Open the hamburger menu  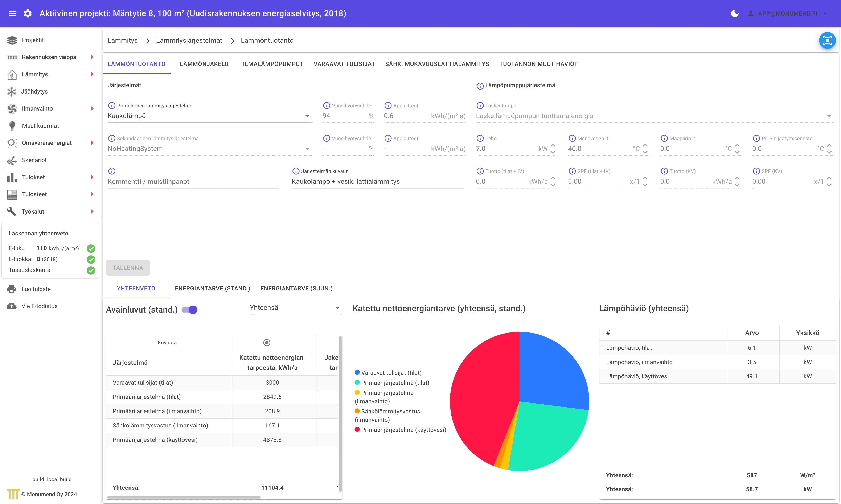pyautogui.click(x=13, y=14)
